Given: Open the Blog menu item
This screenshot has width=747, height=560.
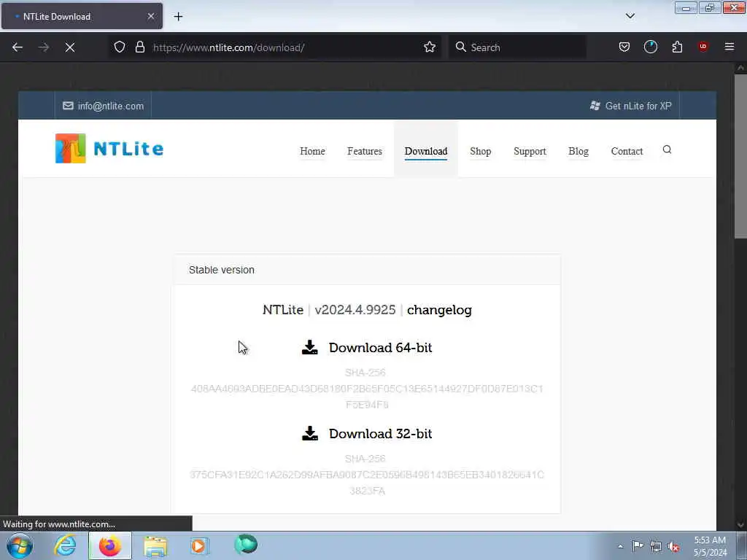Looking at the screenshot, I should (x=578, y=151).
